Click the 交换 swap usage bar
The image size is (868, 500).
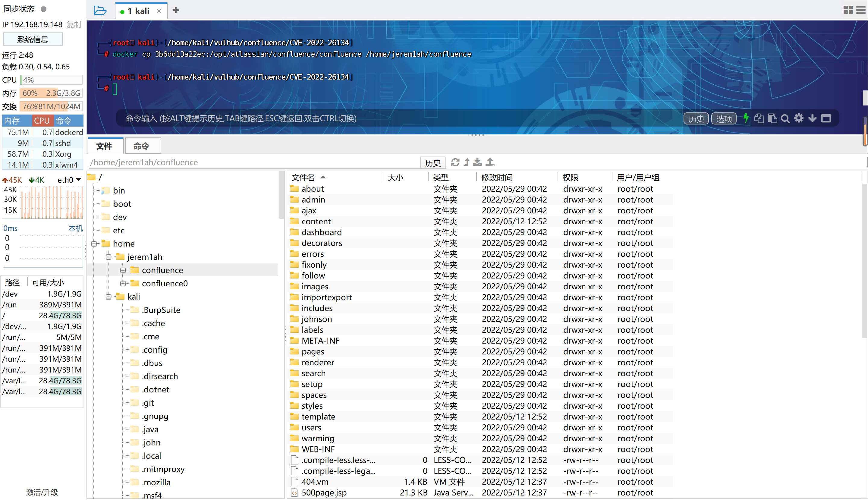[51, 106]
